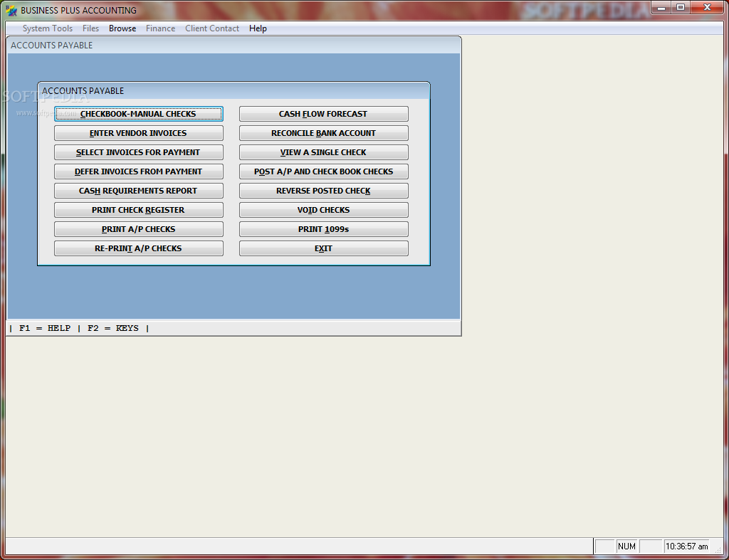Select Print A/P Checks button
The image size is (729, 560).
coord(139,229)
